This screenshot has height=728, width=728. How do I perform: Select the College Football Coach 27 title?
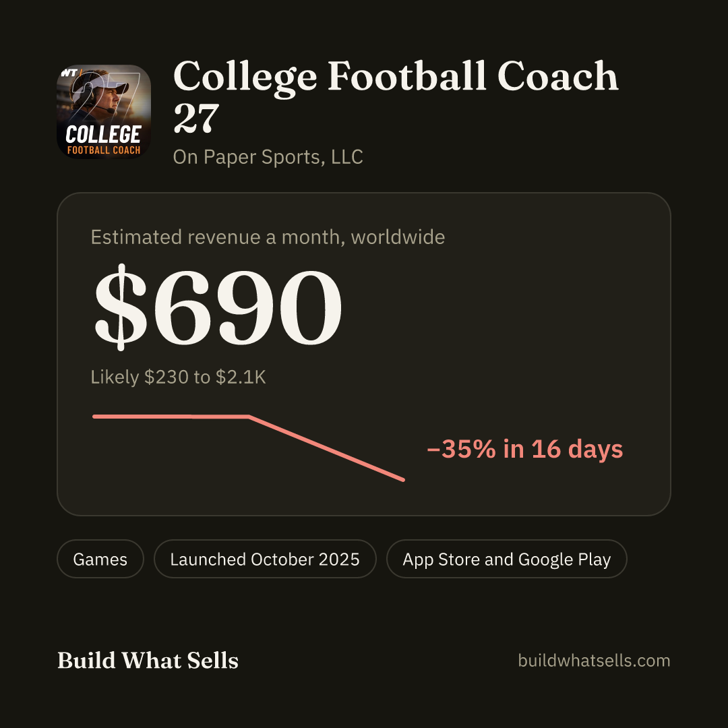(396, 96)
